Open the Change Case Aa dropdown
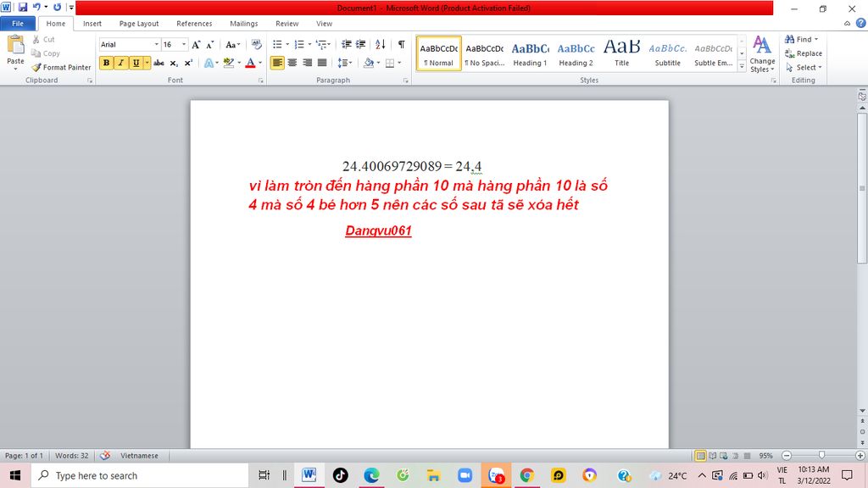This screenshot has height=488, width=868. click(x=232, y=45)
